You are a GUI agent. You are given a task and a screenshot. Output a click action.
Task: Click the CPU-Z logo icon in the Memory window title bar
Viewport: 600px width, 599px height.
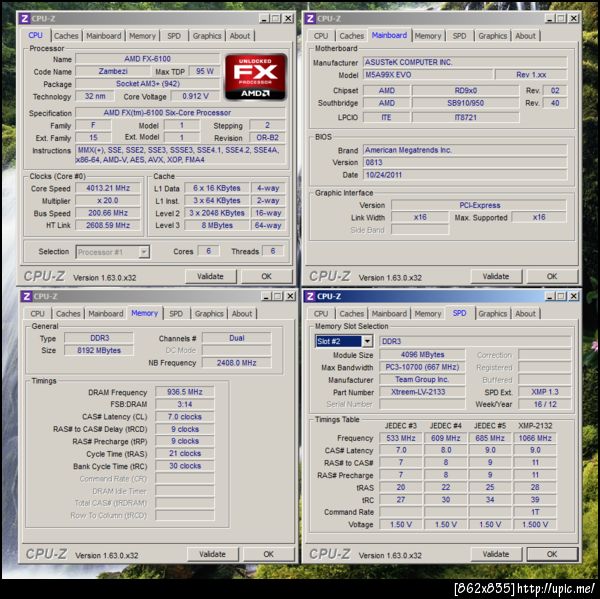coord(27,296)
